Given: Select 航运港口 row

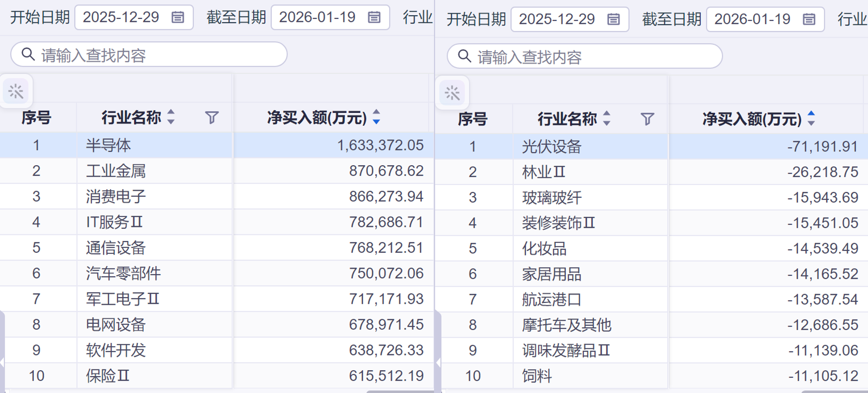Looking at the screenshot, I should tap(652, 300).
